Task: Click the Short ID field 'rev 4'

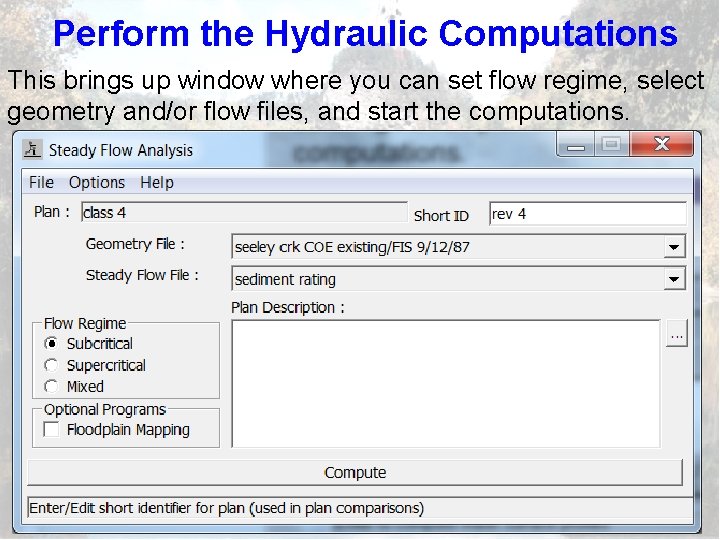Action: point(588,214)
